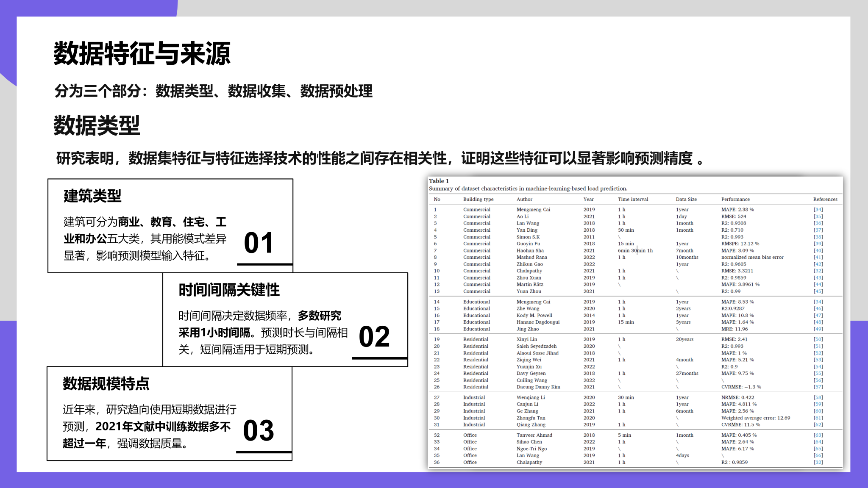Click the Mengmeng Cai Educational table row
This screenshot has height=488, width=868.
tap(533, 302)
